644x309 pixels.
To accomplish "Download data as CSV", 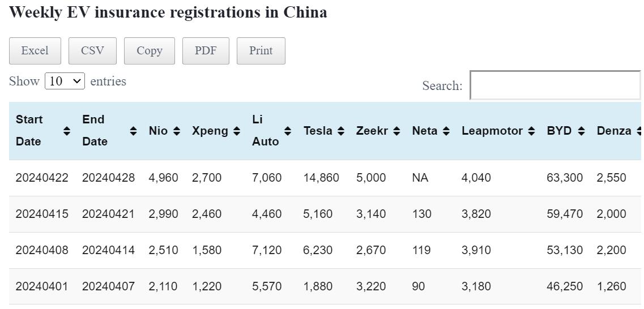I will (92, 51).
